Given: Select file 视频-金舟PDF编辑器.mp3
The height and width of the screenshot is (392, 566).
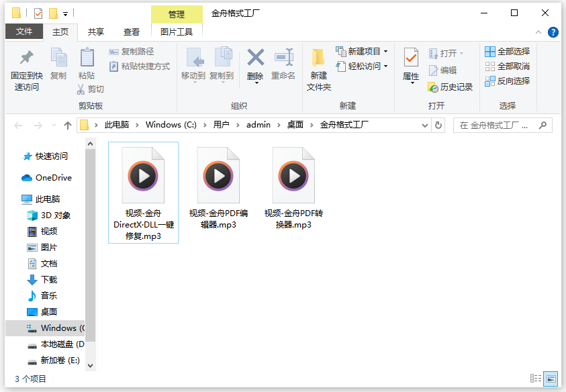Looking at the screenshot, I should (x=218, y=187).
